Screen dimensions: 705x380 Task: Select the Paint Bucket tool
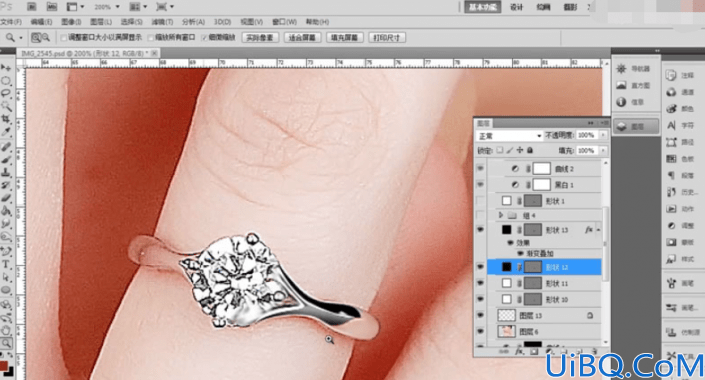pos(6,210)
